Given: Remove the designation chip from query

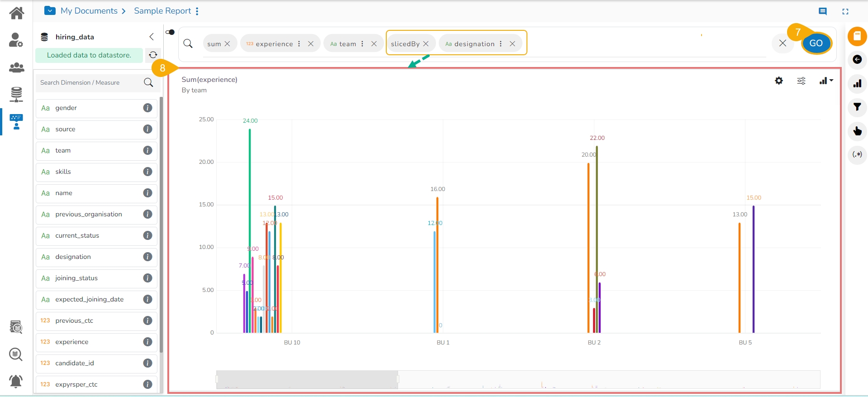Looking at the screenshot, I should [x=512, y=44].
